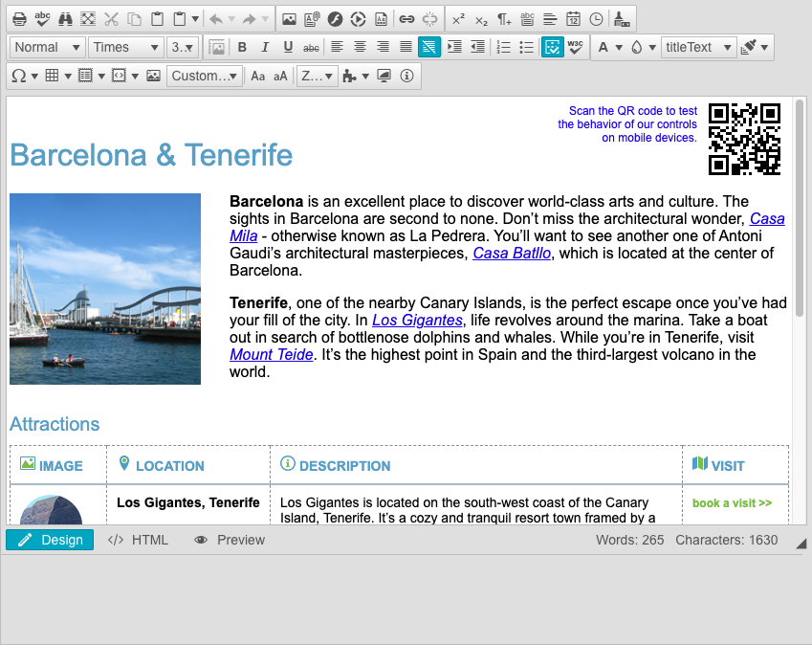Justify the text fully
This screenshot has width=812, height=645.
tap(406, 47)
